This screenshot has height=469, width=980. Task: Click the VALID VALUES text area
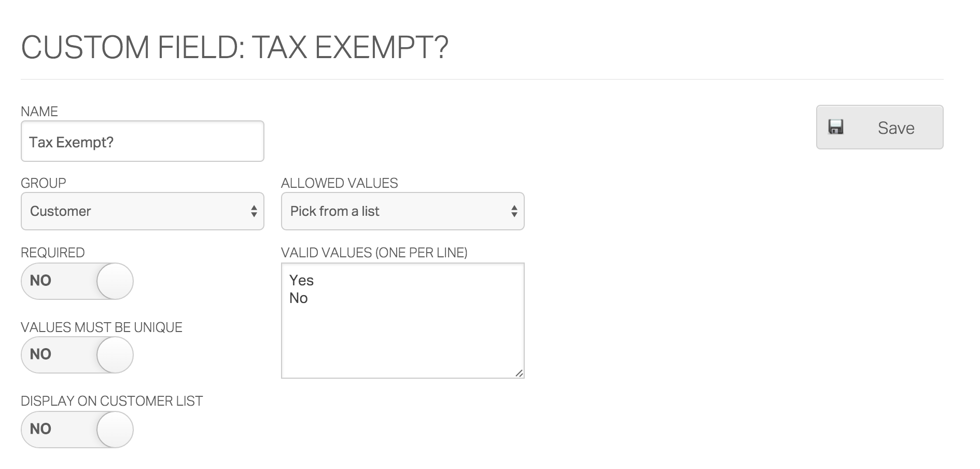click(402, 332)
